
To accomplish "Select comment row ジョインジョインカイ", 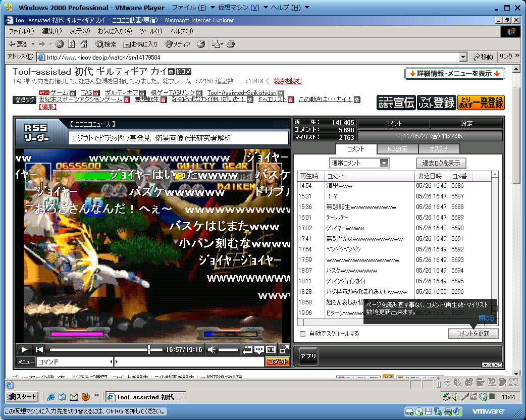I will 394,281.
